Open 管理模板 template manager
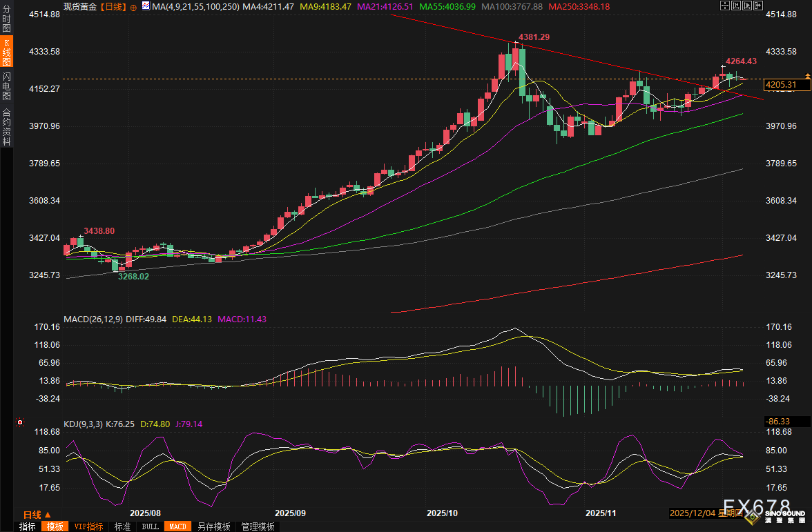 (258, 526)
